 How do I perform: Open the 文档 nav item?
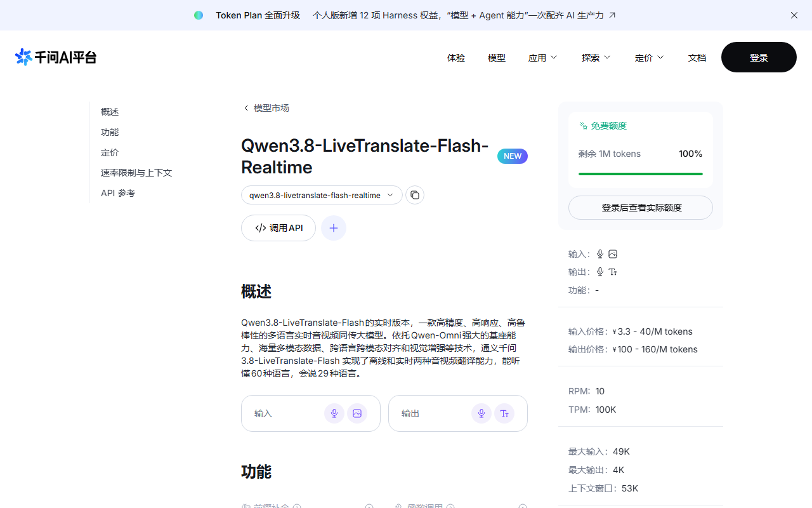pos(697,58)
